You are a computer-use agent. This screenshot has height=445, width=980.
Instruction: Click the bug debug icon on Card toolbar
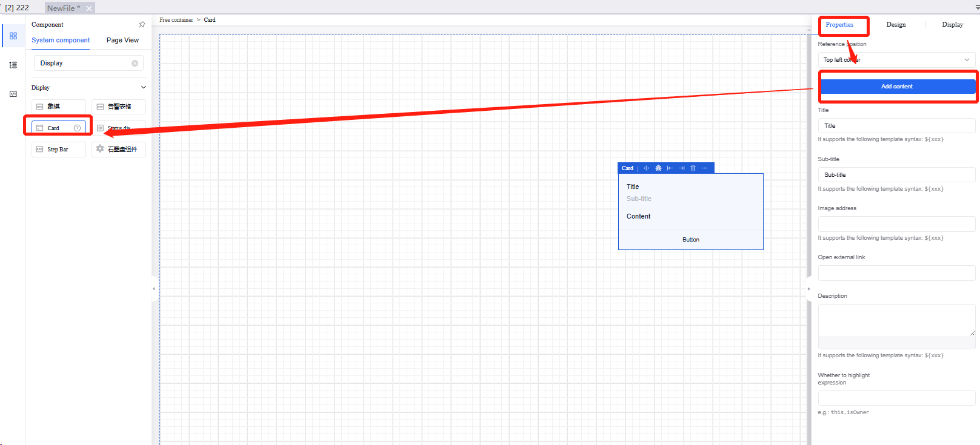tap(658, 168)
